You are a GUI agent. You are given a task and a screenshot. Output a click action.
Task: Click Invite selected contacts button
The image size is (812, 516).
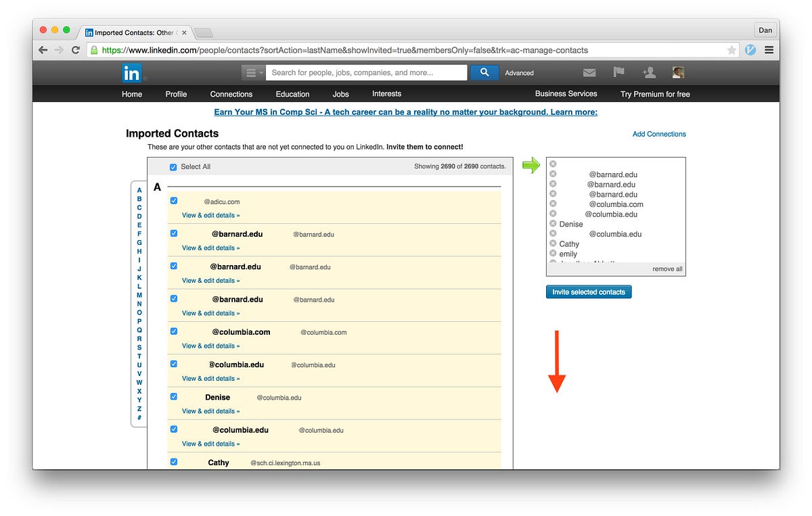[589, 292]
